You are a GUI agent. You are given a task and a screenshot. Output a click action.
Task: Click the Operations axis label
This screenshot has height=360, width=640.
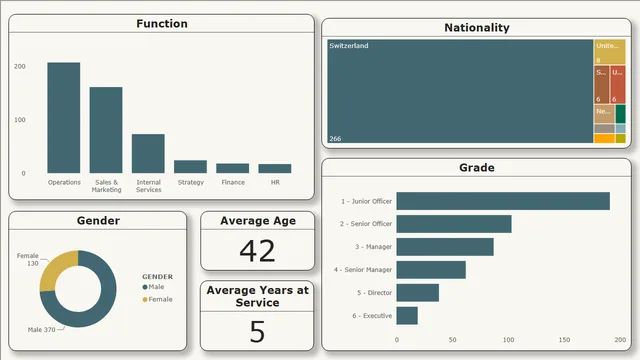click(x=64, y=182)
